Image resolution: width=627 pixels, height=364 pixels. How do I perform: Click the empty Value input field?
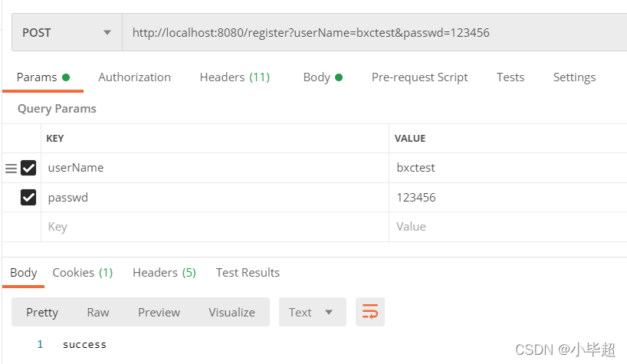point(508,227)
